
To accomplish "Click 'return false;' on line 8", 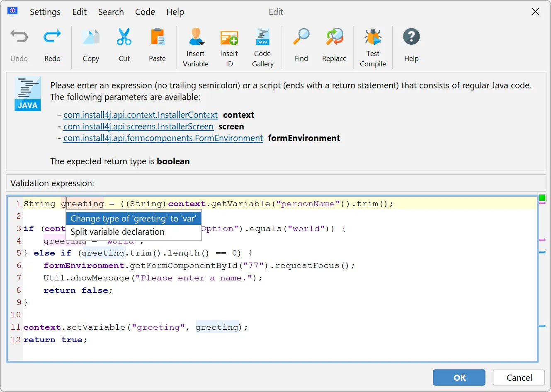I will point(78,290).
